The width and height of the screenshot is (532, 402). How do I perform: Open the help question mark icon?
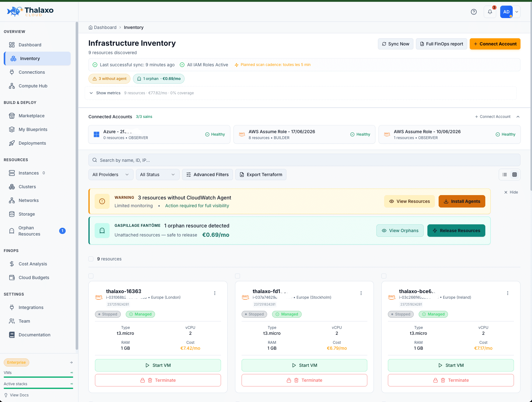(474, 12)
